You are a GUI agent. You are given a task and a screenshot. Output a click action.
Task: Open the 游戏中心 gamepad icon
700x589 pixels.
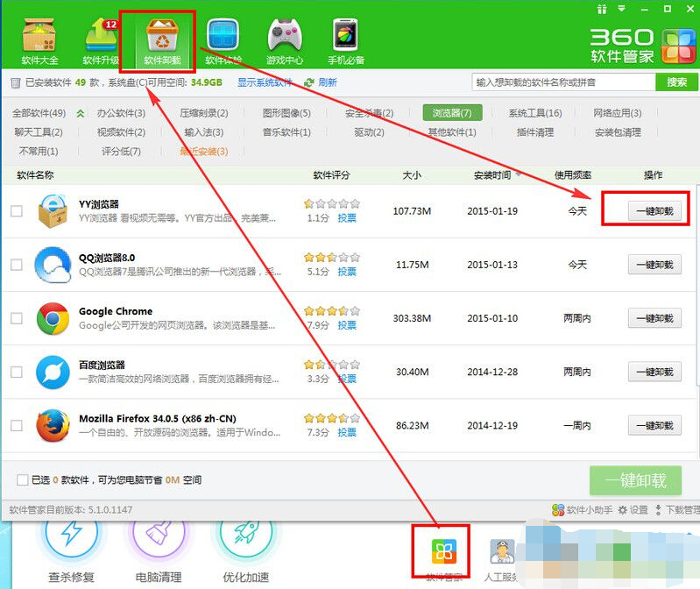[x=285, y=40]
